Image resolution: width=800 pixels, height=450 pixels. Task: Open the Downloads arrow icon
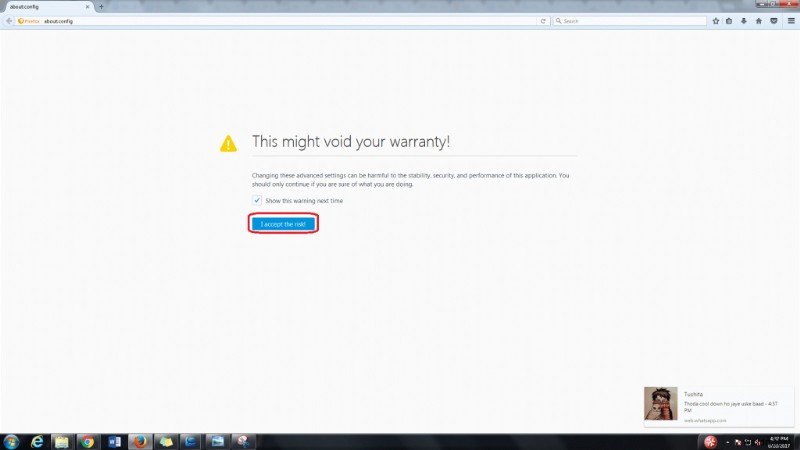pyautogui.click(x=744, y=21)
